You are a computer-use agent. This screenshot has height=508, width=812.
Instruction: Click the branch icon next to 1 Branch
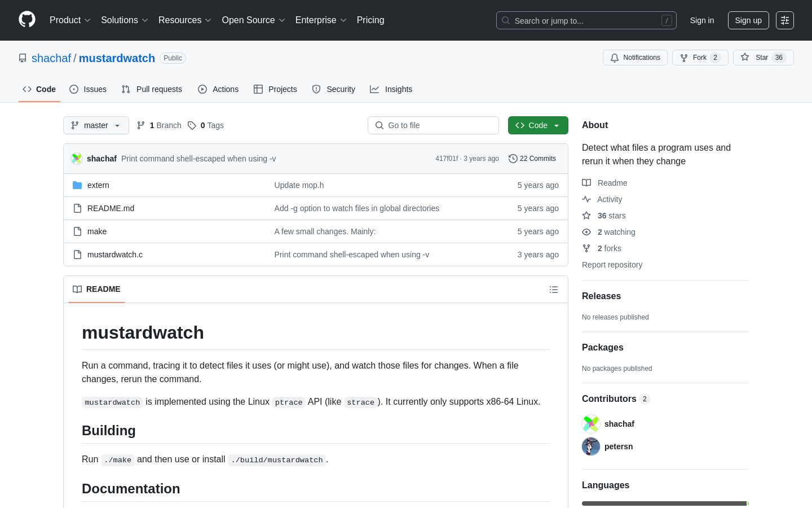point(141,125)
